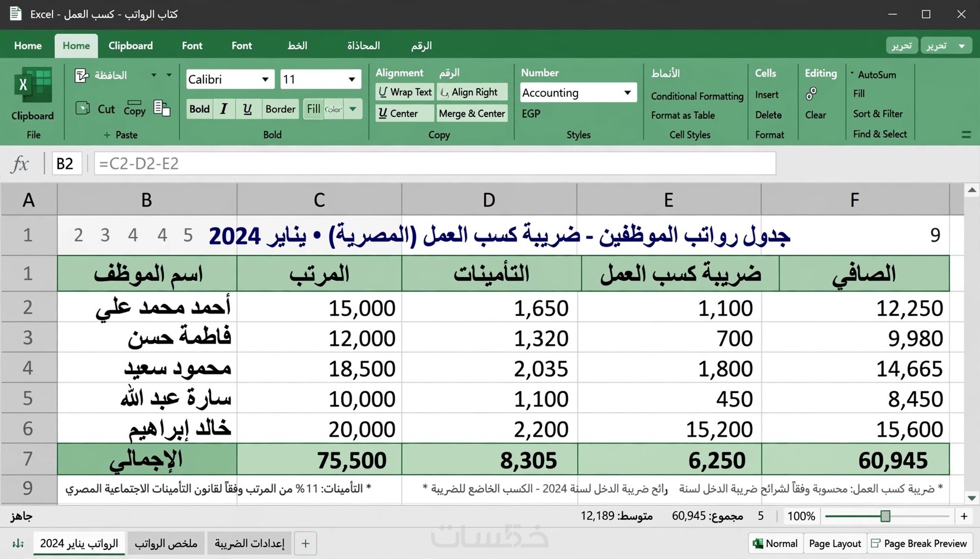
Task: Open the Fill Color dropdown arrow
Action: click(353, 109)
